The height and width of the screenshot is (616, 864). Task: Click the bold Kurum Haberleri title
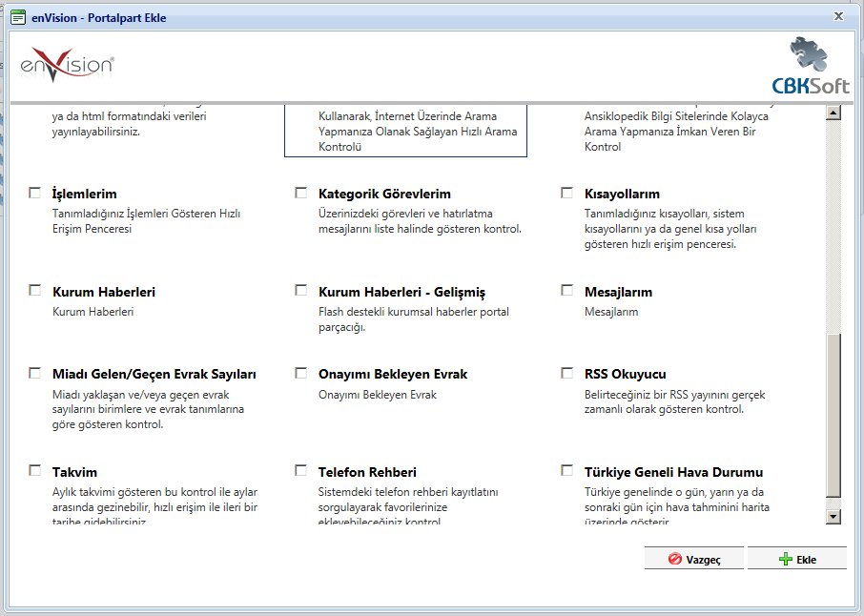(x=104, y=292)
